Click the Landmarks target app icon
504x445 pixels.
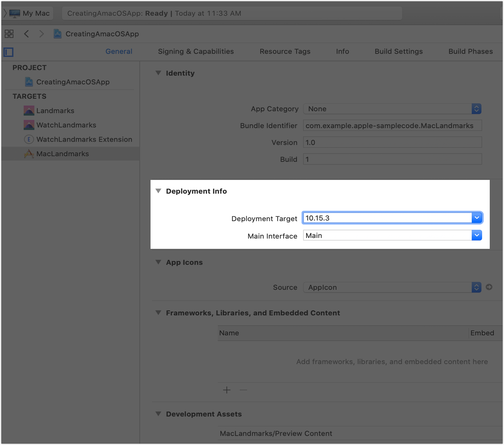click(x=29, y=111)
